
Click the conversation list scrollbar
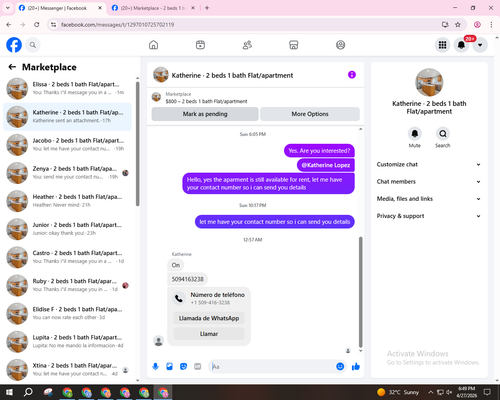[137, 143]
